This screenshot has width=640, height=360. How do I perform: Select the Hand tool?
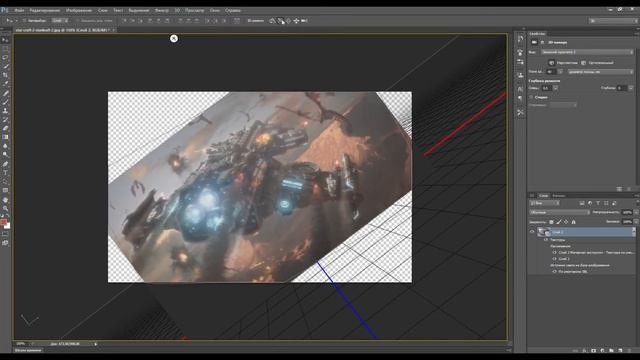5,200
